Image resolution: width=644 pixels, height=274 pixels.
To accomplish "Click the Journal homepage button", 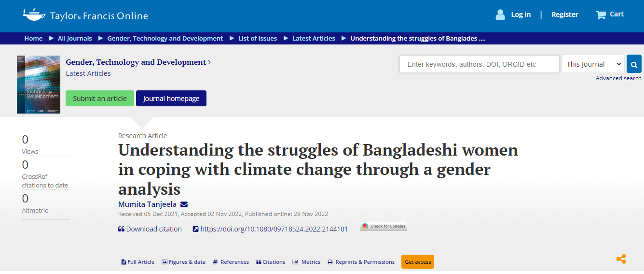I will pyautogui.click(x=171, y=98).
